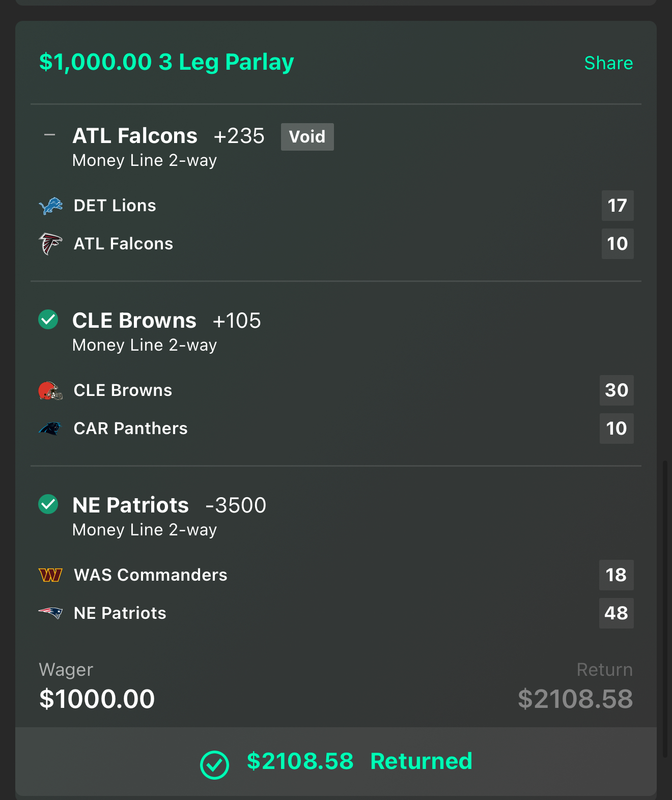Click the DET Lions score 17
The height and width of the screenshot is (800, 672).
pyautogui.click(x=617, y=206)
